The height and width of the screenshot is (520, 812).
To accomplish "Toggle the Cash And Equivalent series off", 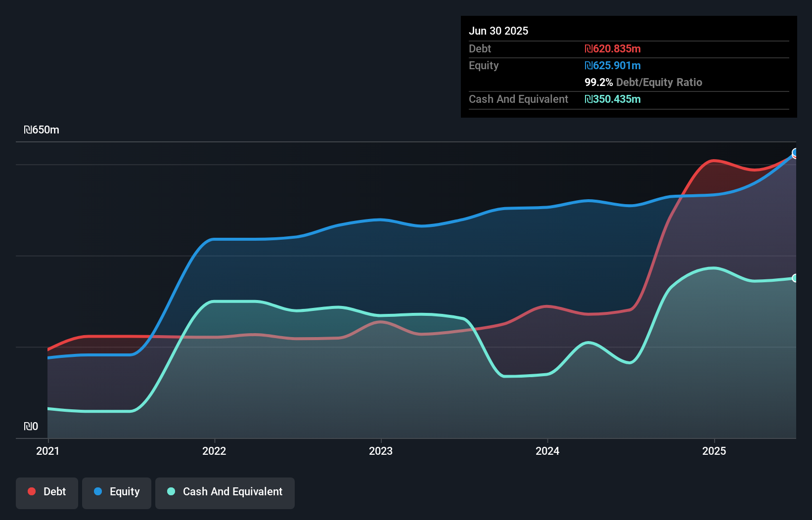I will 225,492.
